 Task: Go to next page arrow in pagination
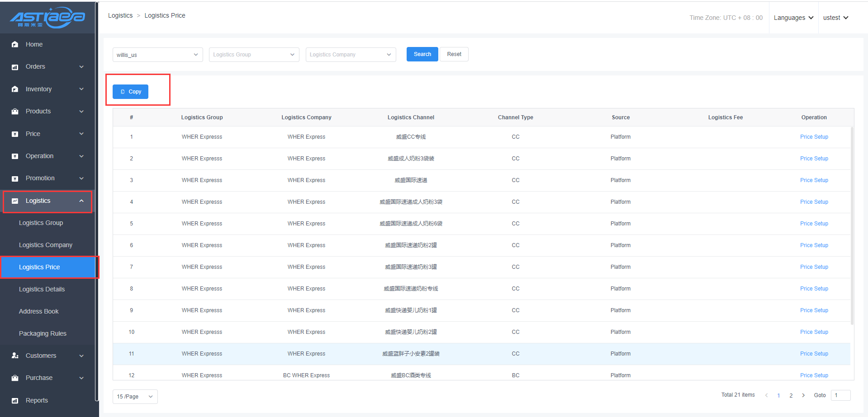coord(803,395)
